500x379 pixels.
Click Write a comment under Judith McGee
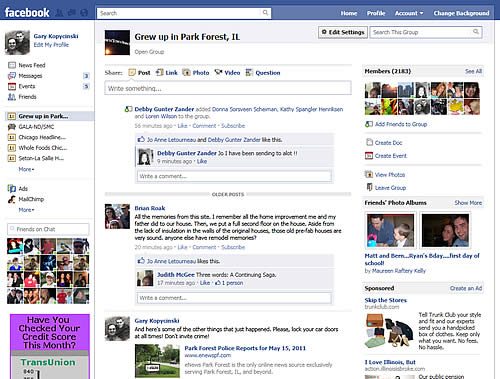pyautogui.click(x=234, y=298)
